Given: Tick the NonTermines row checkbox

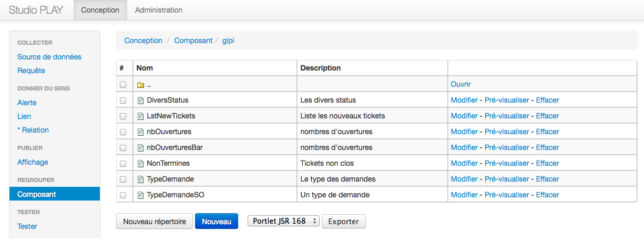Looking at the screenshot, I should click(123, 164).
